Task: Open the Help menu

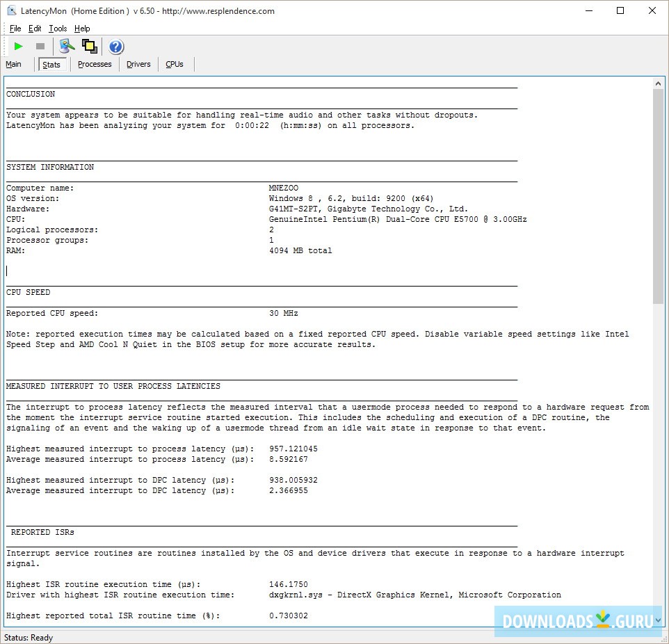Action: coord(82,29)
